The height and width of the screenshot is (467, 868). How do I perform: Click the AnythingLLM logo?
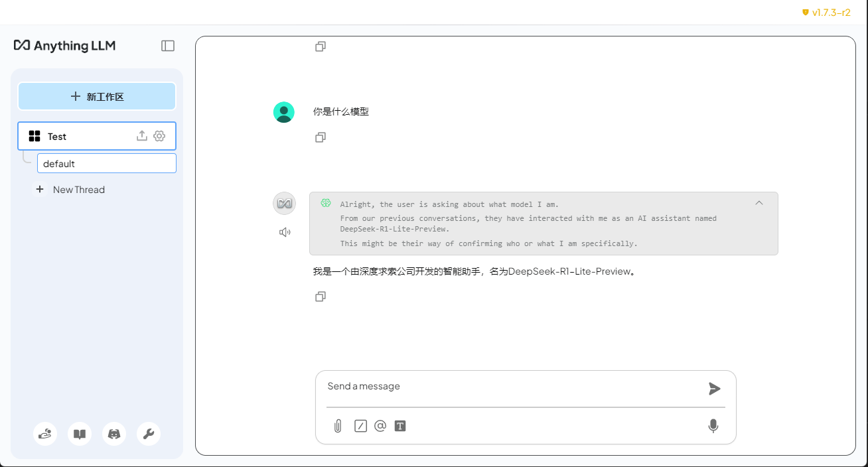pyautogui.click(x=65, y=46)
